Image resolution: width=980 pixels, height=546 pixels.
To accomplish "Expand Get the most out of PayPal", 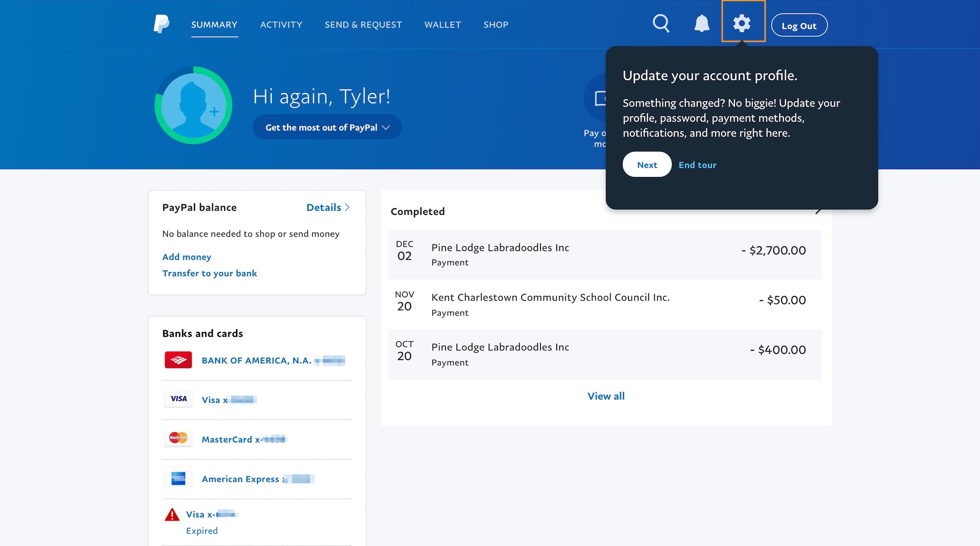I will (327, 127).
